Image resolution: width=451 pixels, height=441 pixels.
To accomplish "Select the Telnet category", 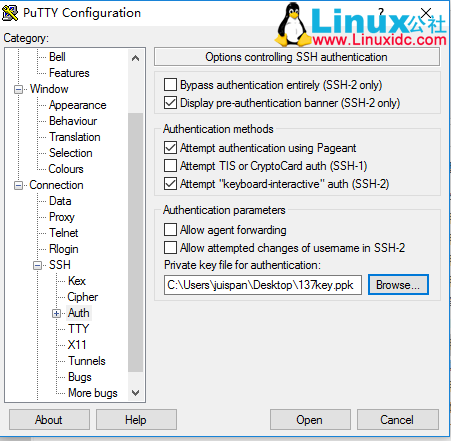I will point(64,233).
